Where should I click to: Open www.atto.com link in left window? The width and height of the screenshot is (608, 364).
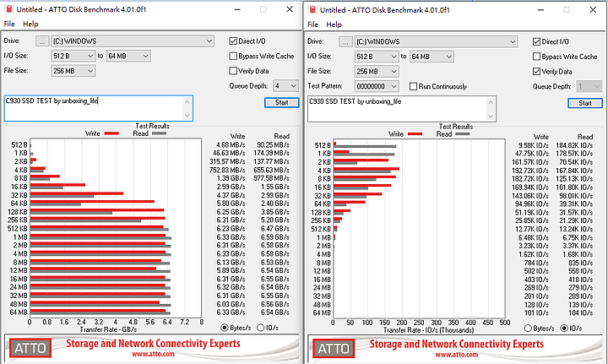[153, 354]
